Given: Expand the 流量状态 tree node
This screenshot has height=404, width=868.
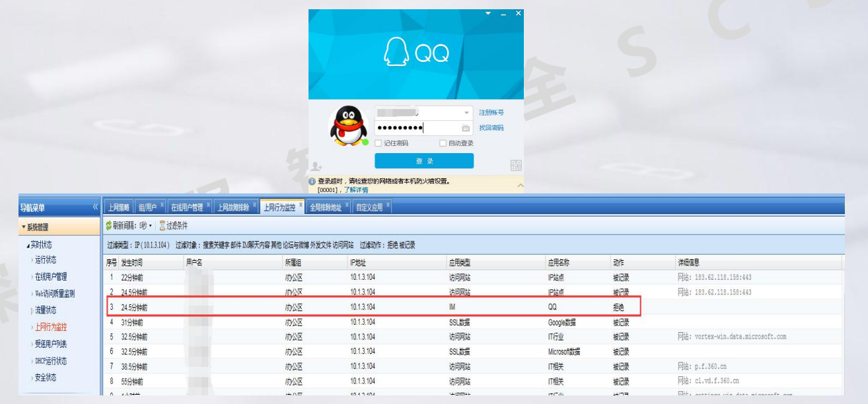Looking at the screenshot, I should coord(32,310).
